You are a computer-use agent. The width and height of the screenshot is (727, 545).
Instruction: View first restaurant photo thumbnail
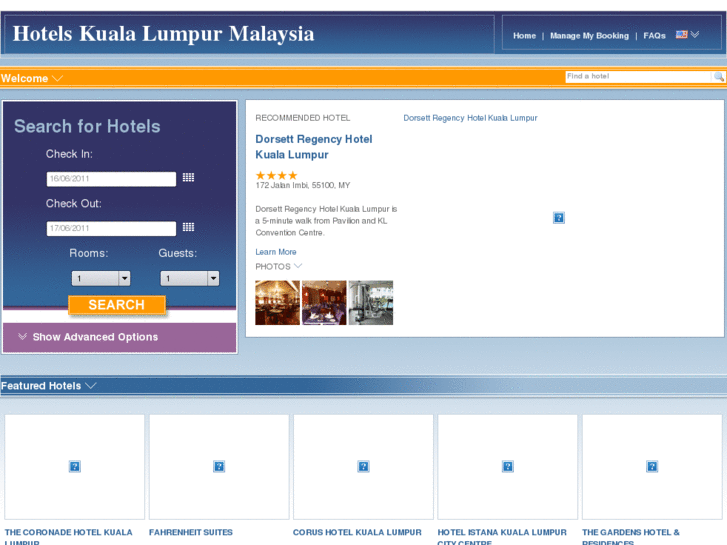[x=277, y=302]
